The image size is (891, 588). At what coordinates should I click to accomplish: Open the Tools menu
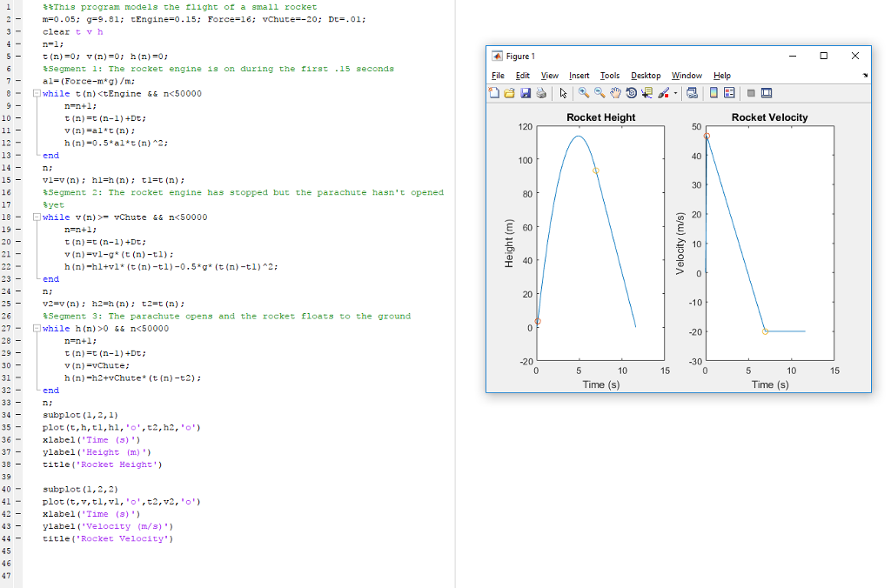coord(609,76)
